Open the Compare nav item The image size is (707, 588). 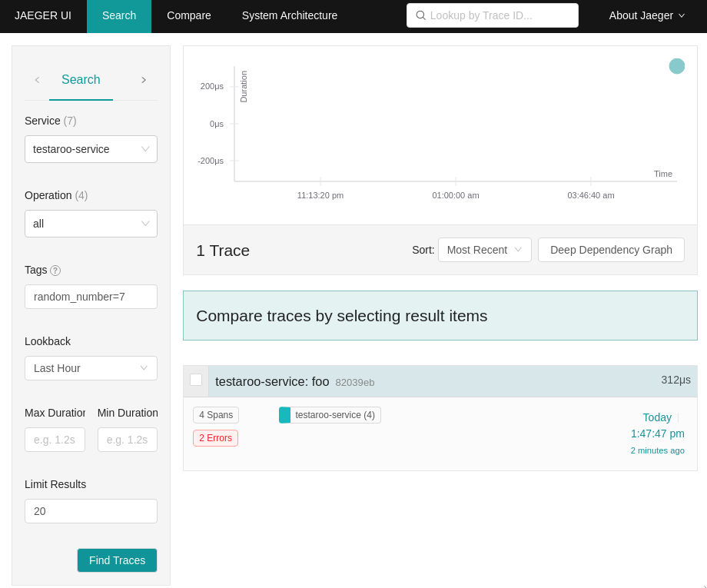[189, 16]
